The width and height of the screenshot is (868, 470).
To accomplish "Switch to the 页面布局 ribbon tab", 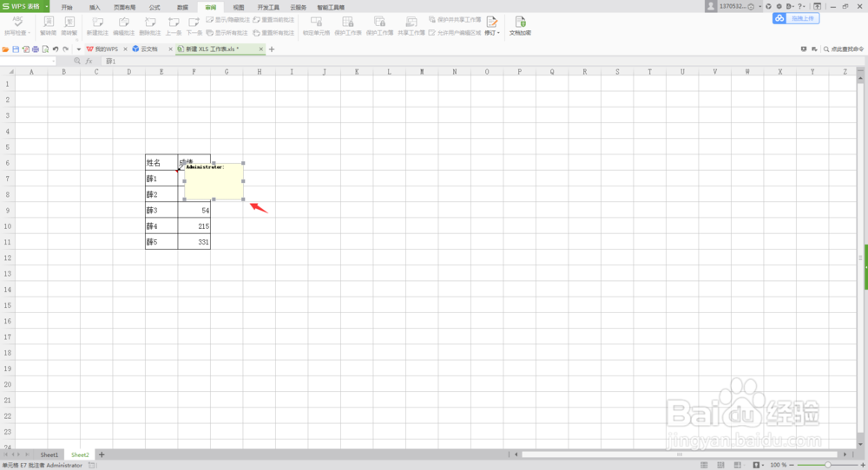I will click(x=124, y=7).
